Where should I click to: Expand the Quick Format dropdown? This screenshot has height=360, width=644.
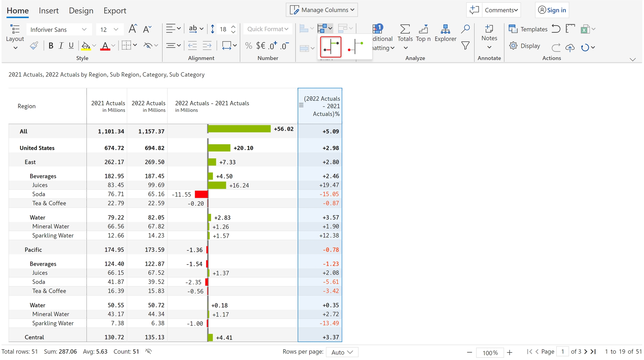(x=267, y=29)
